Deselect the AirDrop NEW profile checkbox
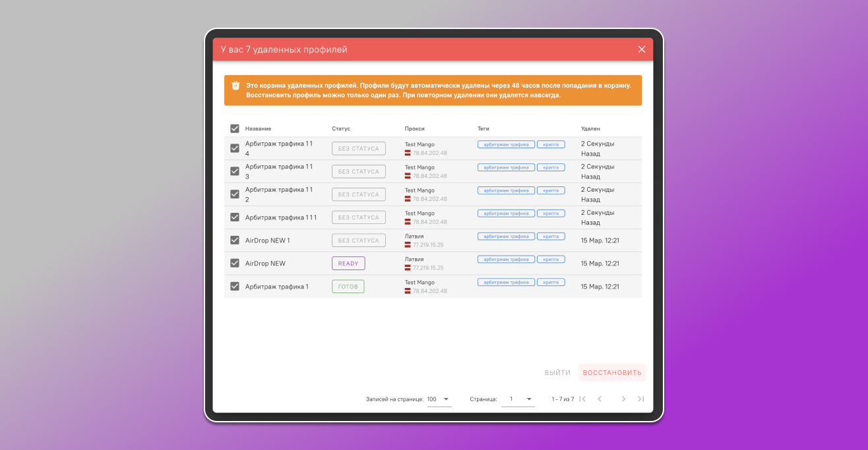 pyautogui.click(x=234, y=264)
